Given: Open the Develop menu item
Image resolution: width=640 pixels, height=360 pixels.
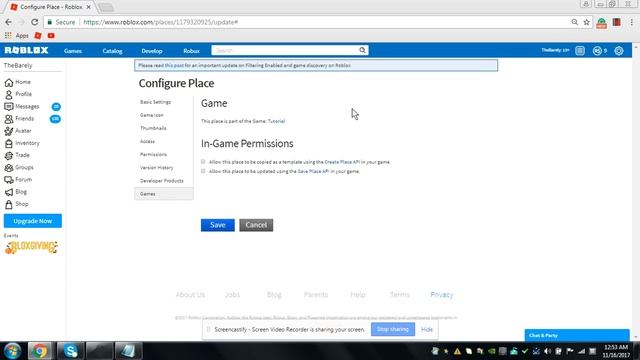Looking at the screenshot, I should point(152,51).
